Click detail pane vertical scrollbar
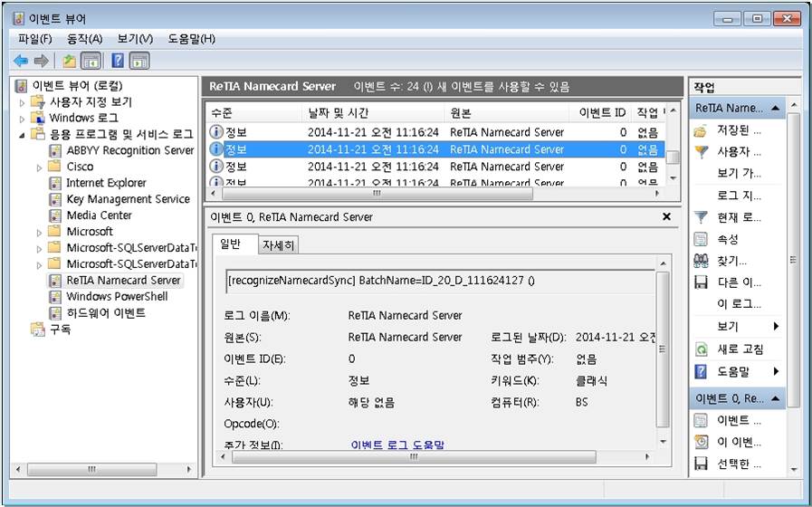 click(663, 349)
